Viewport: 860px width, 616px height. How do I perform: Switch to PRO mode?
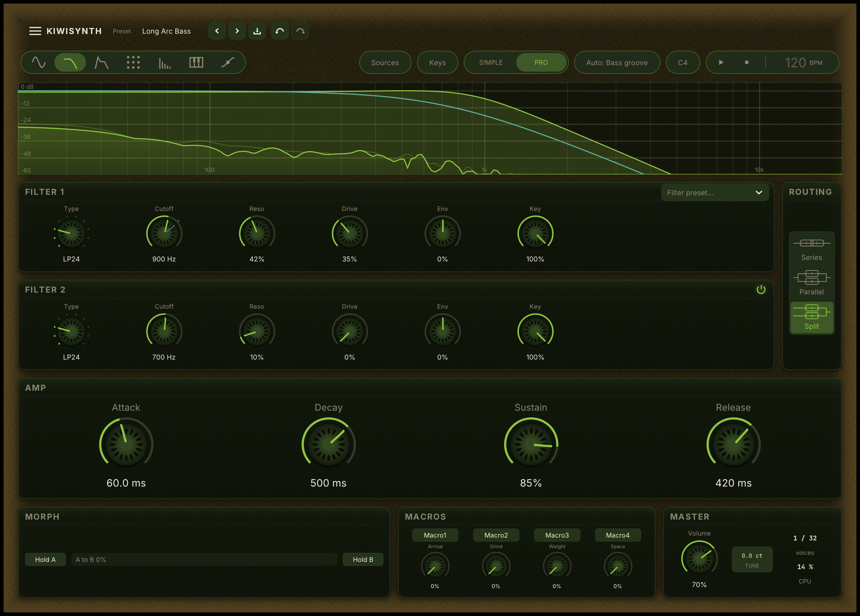(541, 63)
